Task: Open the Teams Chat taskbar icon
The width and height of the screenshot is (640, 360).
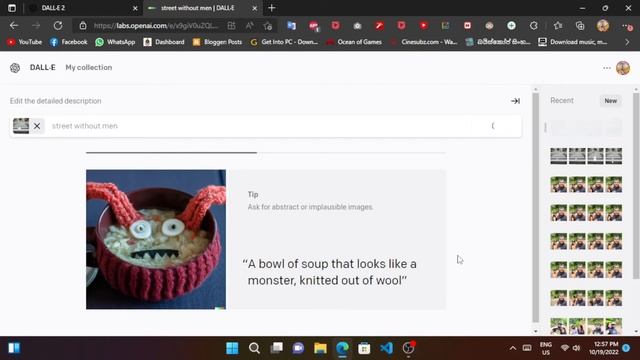Action: pyautogui.click(x=298, y=348)
